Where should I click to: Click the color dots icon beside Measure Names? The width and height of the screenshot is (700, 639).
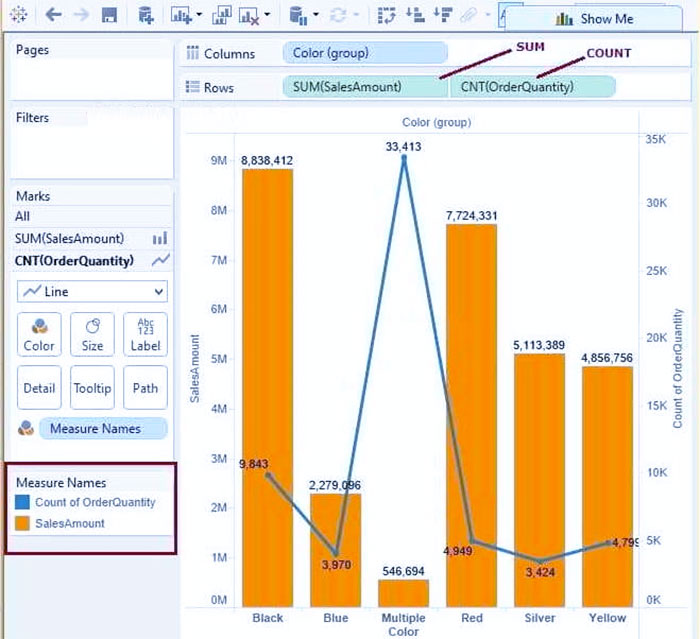pyautogui.click(x=25, y=428)
